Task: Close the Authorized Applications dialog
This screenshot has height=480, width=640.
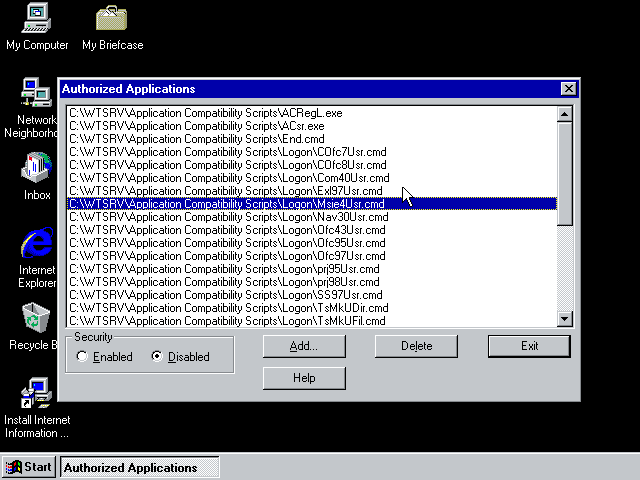Action: pos(568,89)
